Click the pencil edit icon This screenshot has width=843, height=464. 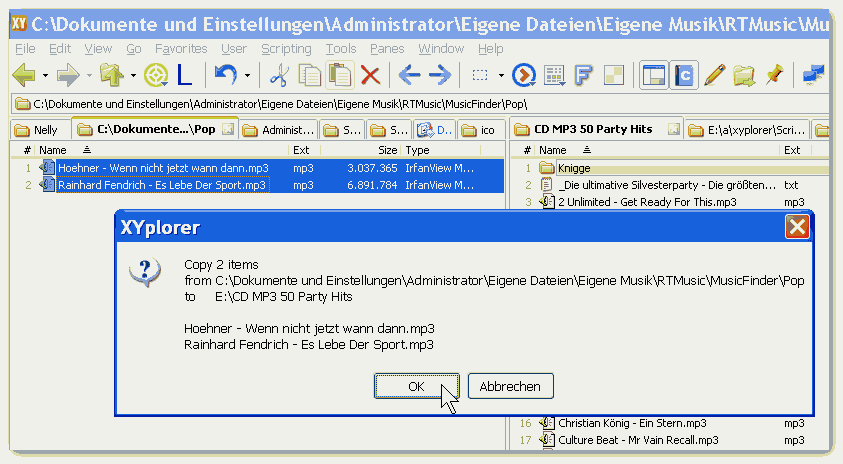click(x=715, y=75)
